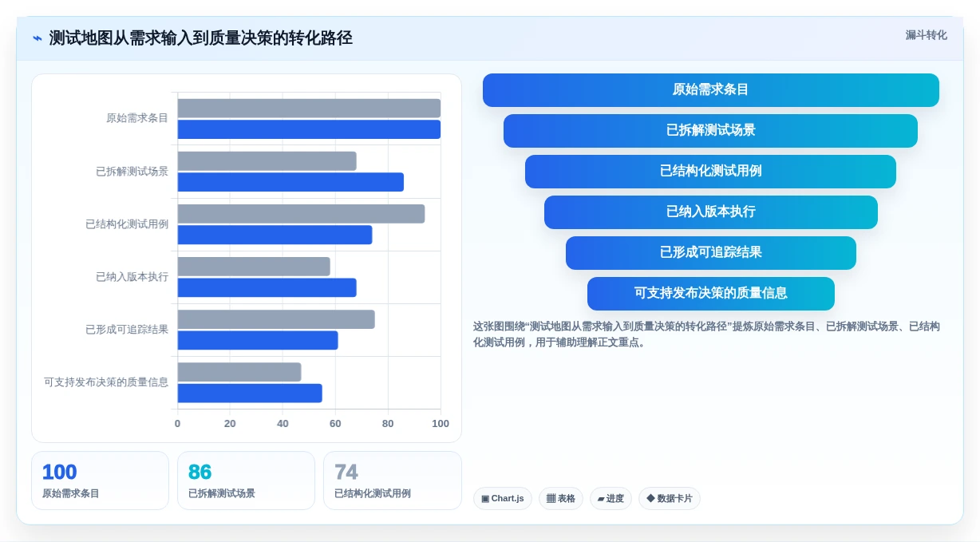Click blue bar for 原始需求条目
This screenshot has width=980, height=542.
[x=309, y=129]
